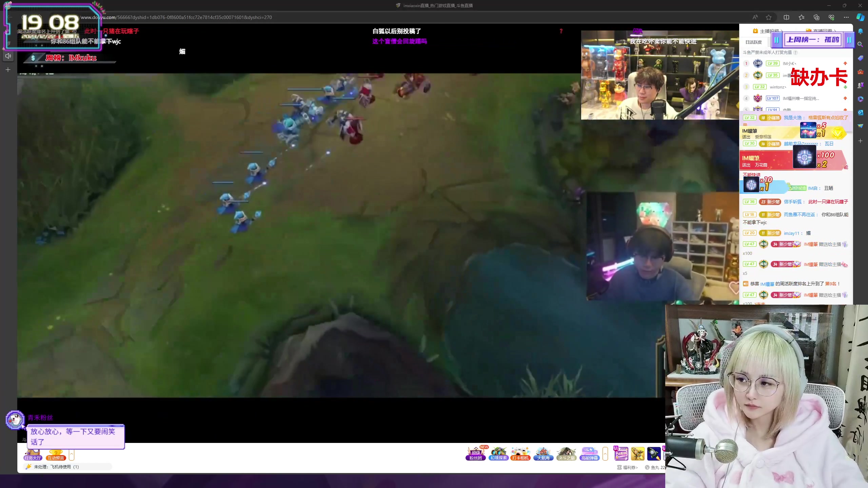The width and height of the screenshot is (868, 488).
Task: Select the golden rocket gift
Action: click(637, 454)
